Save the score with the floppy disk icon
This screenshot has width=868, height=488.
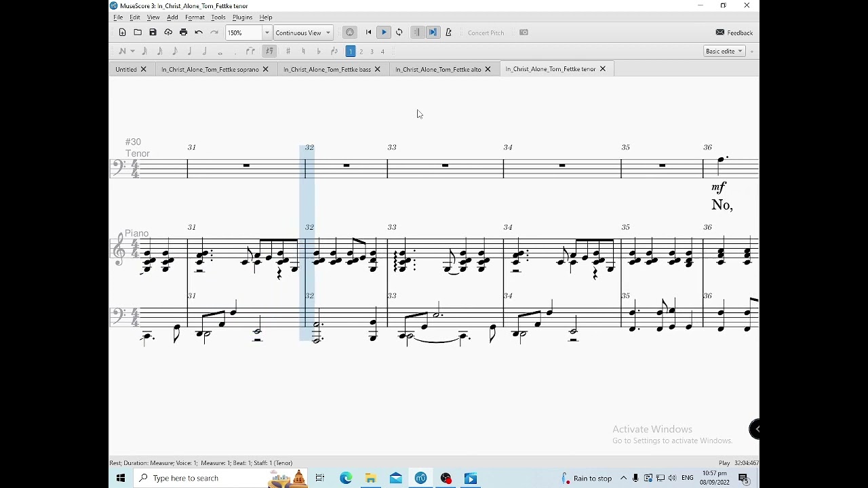pos(153,33)
